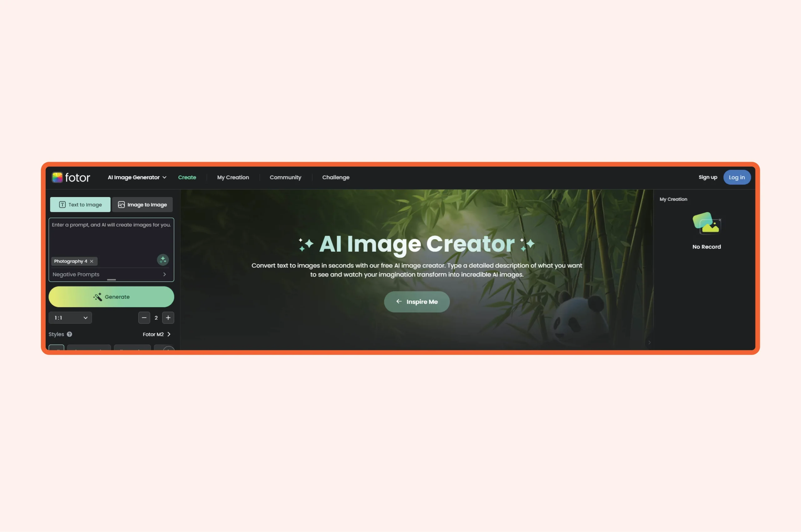Click the Image to Image tab icon
Image resolution: width=801 pixels, height=532 pixels.
tap(121, 204)
